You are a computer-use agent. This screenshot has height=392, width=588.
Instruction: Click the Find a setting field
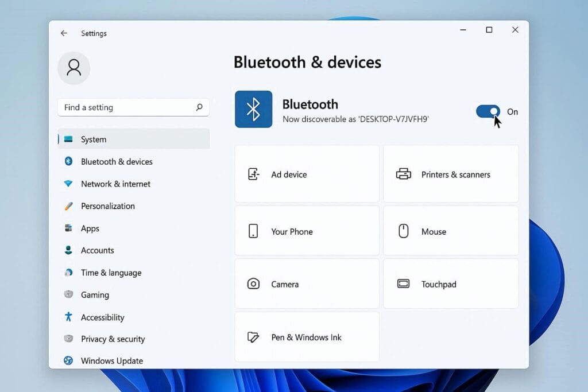click(126, 107)
